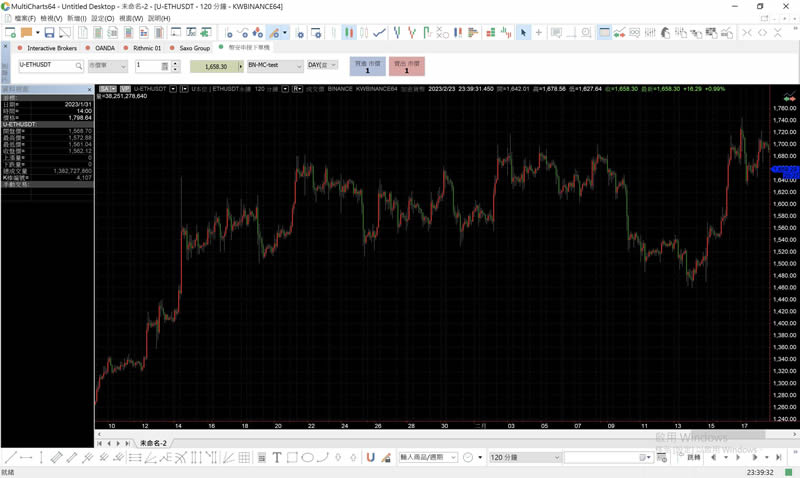800x478 pixels.
Task: Switch to the Interactive Brokers tab
Action: click(x=50, y=47)
